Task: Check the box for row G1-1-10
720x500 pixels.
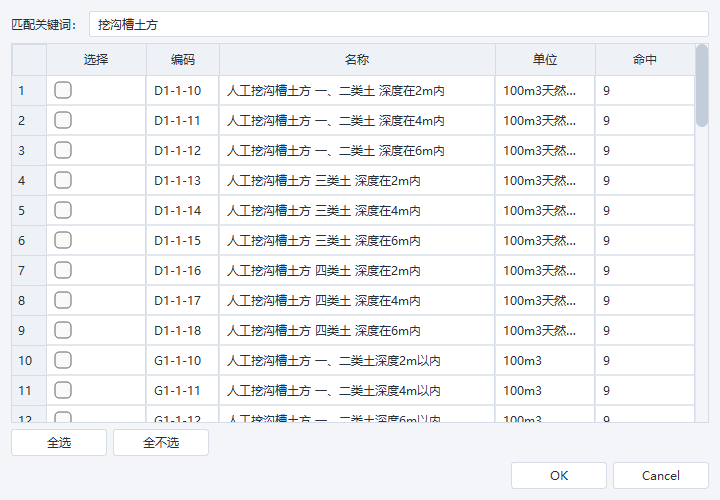Action: (63, 360)
